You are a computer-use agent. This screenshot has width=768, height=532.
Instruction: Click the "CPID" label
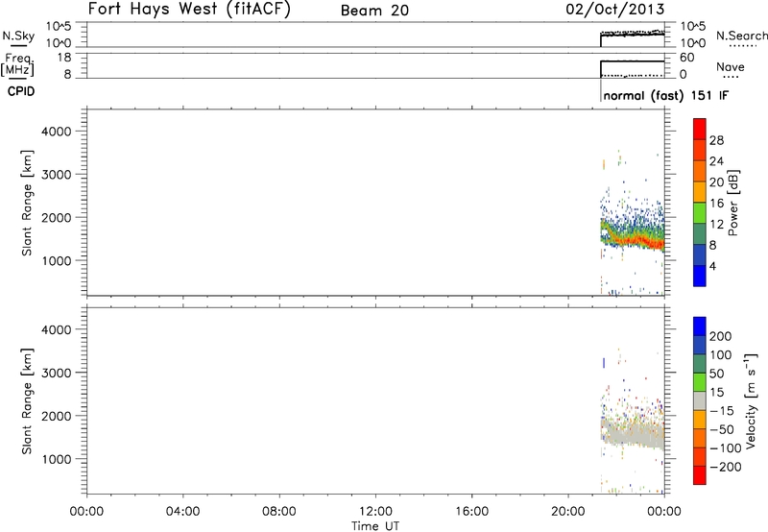click(x=21, y=91)
